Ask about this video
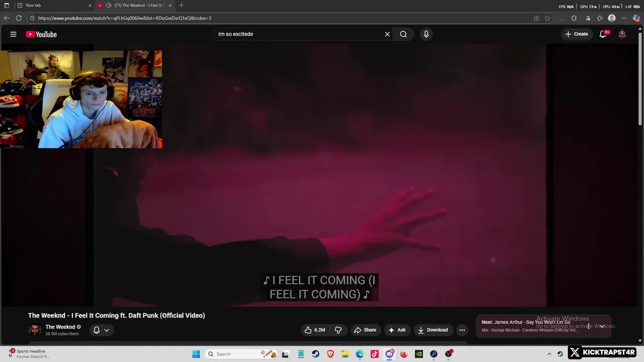644x362 pixels. [397, 330]
